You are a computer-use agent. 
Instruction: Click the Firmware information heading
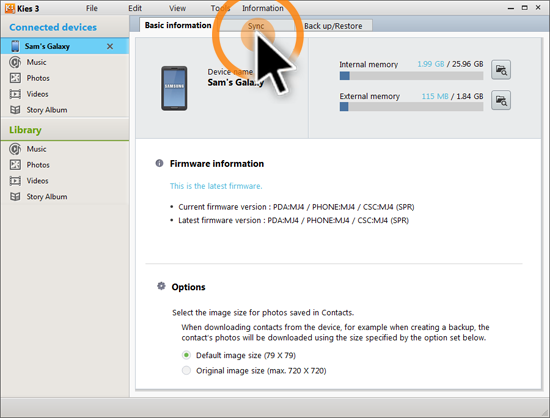[217, 164]
